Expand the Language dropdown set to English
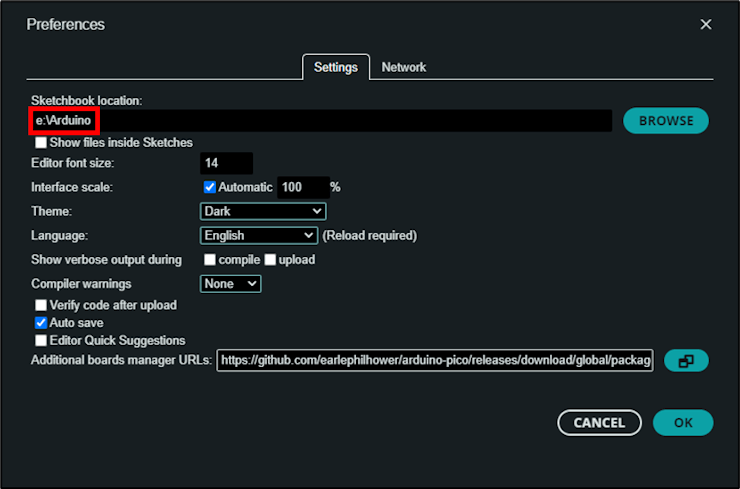This screenshot has height=489, width=740. [259, 236]
